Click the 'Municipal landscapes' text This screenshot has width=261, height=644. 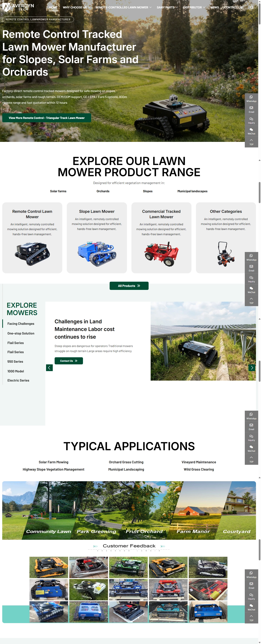pos(192,192)
